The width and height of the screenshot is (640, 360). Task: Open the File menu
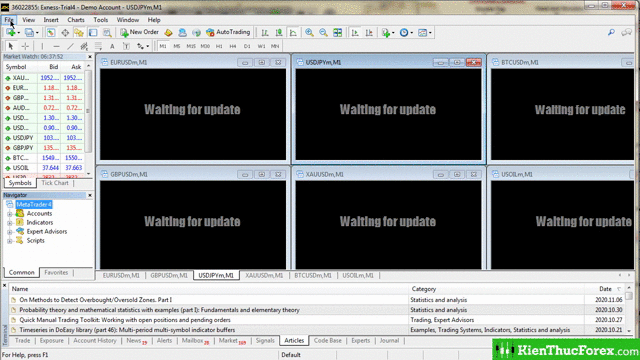(x=9, y=20)
